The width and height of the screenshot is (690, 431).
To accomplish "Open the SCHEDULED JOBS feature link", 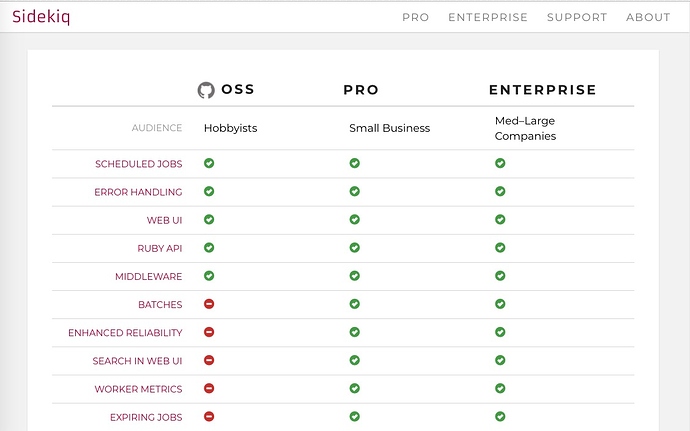I will (x=139, y=164).
